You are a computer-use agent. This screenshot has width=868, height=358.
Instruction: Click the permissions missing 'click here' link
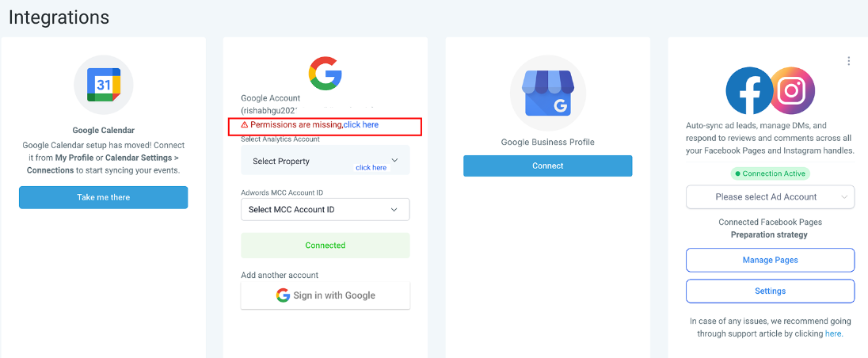(x=361, y=125)
